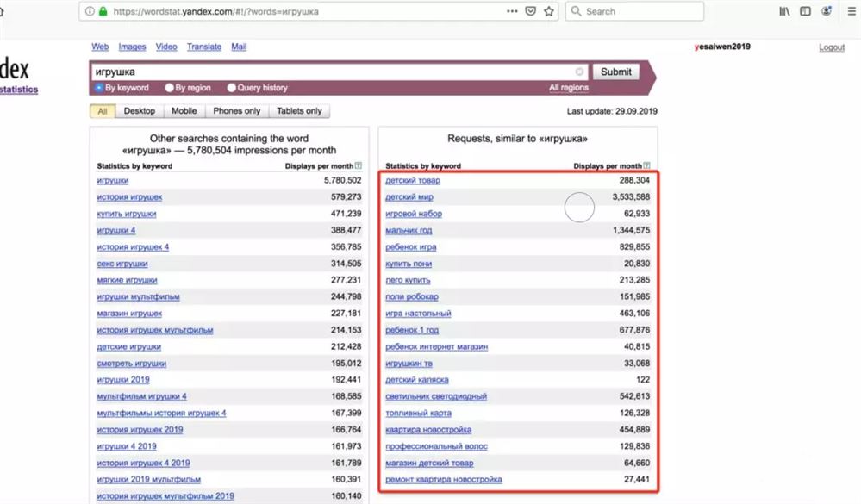The image size is (861, 504).
Task: Click help icon beside right Displays per month
Action: [x=646, y=165]
